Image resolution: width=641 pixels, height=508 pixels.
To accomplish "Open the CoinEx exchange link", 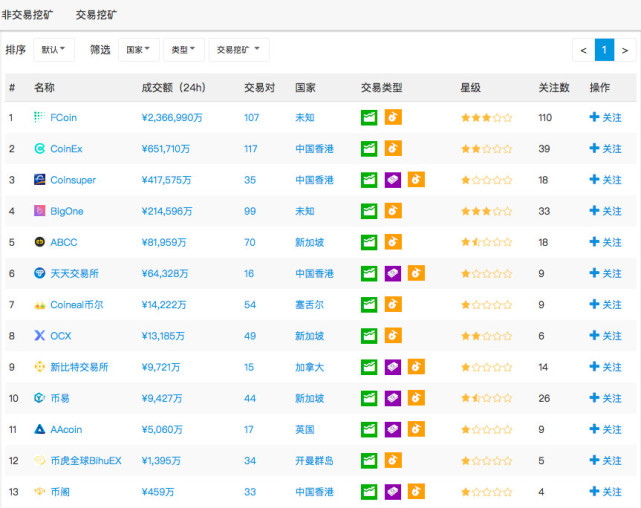I will click(66, 149).
